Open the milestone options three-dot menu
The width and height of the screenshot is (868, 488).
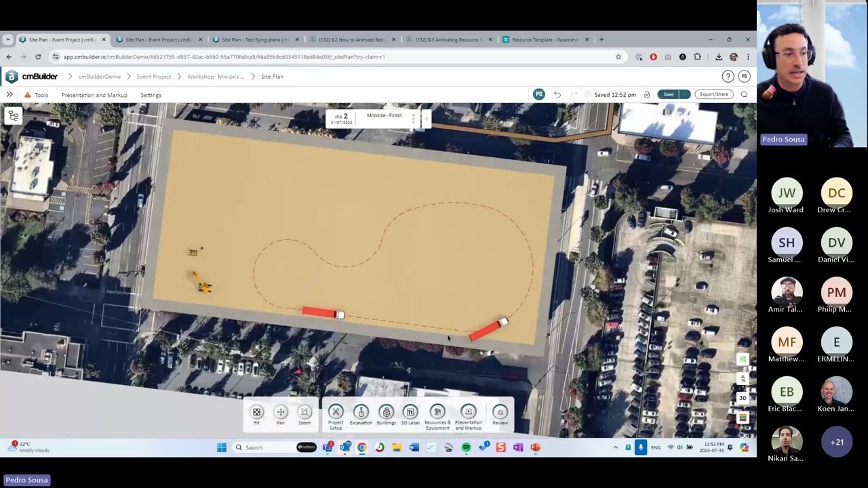pyautogui.click(x=413, y=119)
